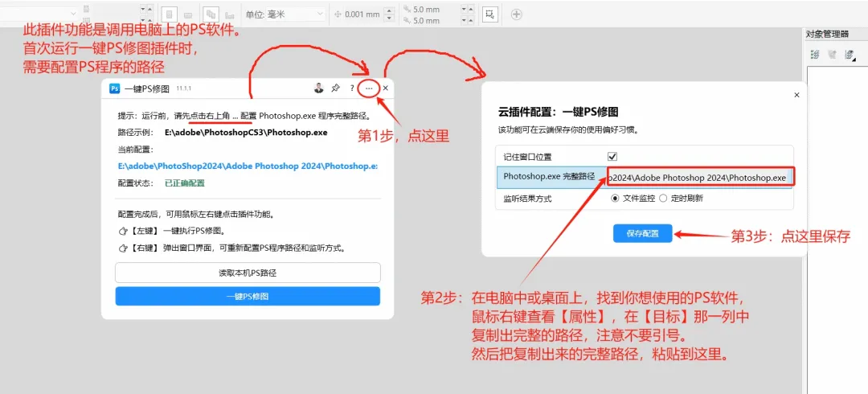Click the pin icon in 一键PS修图 title bar

click(x=335, y=88)
